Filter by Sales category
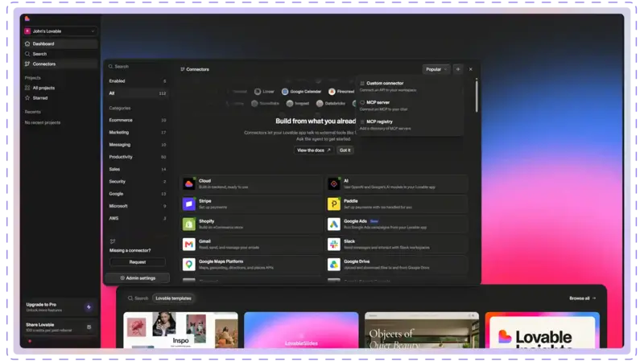Viewport: 644px width, 362px height. [x=137, y=170]
